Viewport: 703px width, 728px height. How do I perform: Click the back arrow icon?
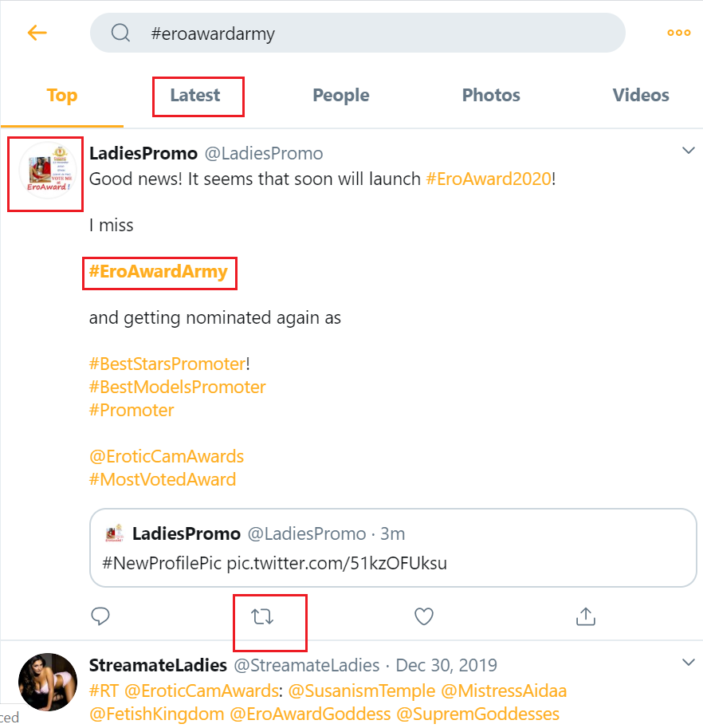pos(37,33)
